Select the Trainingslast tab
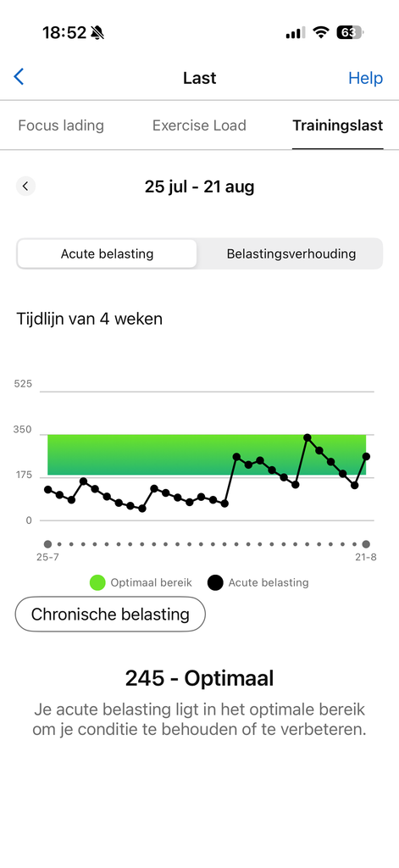The image size is (399, 868). (x=337, y=125)
